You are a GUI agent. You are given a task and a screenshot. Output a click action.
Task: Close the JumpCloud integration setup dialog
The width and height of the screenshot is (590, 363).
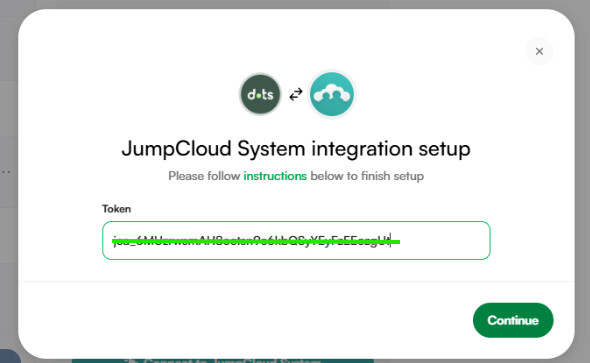coord(539,51)
